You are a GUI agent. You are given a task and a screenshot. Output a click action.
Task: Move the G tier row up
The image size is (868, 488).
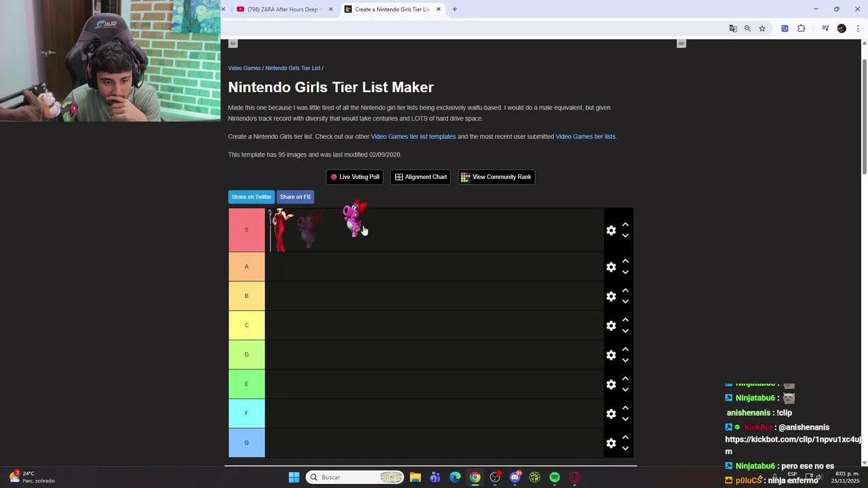coord(625,438)
